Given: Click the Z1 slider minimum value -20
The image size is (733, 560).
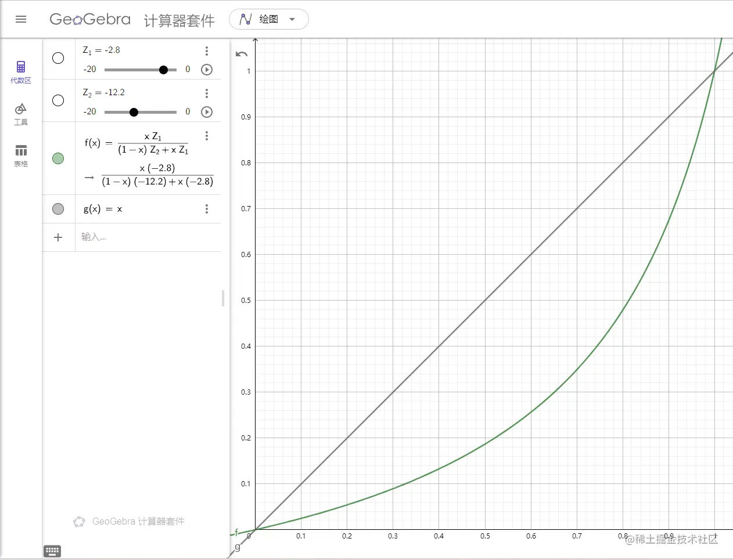Looking at the screenshot, I should click(x=90, y=69).
